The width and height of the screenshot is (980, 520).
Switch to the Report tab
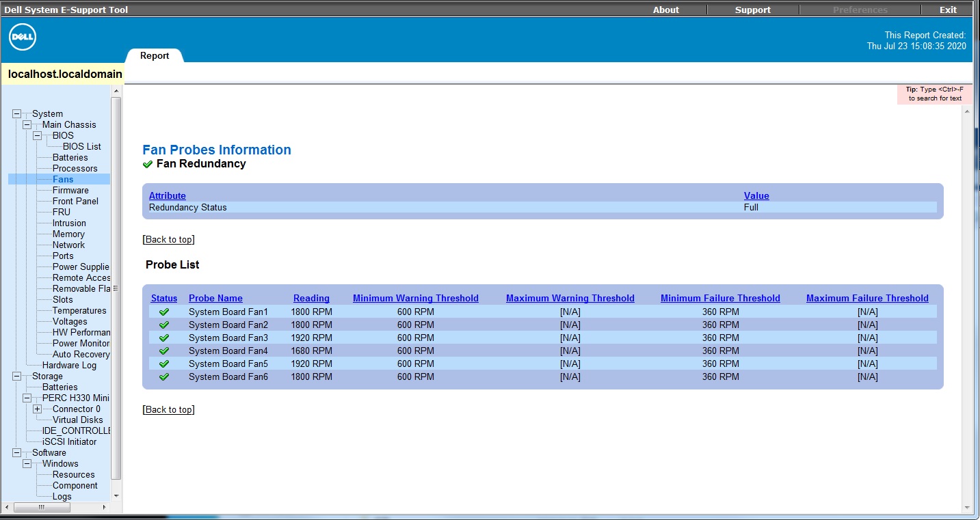pyautogui.click(x=154, y=57)
